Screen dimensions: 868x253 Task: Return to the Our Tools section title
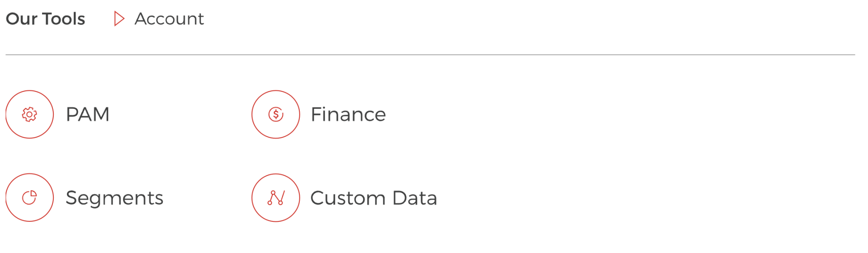click(45, 19)
